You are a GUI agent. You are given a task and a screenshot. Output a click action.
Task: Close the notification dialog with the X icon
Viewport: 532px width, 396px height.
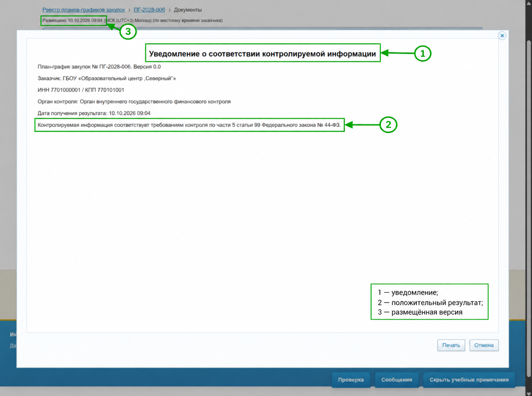[x=502, y=36]
